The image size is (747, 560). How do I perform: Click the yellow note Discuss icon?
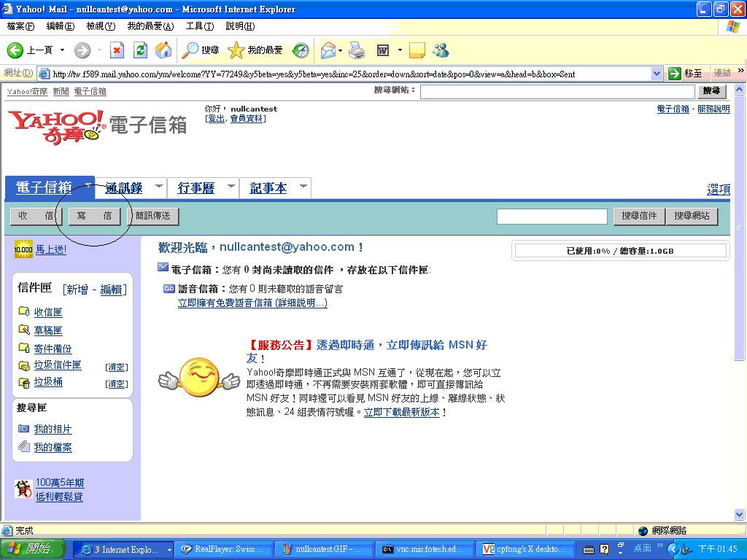pos(417,50)
